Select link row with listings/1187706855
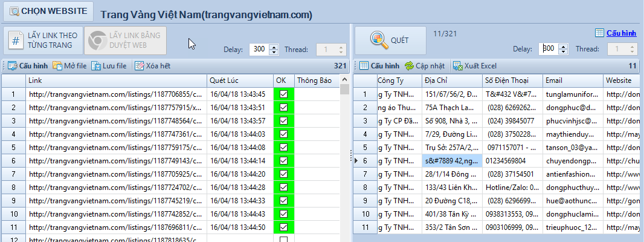644x242 pixels. pos(117,94)
